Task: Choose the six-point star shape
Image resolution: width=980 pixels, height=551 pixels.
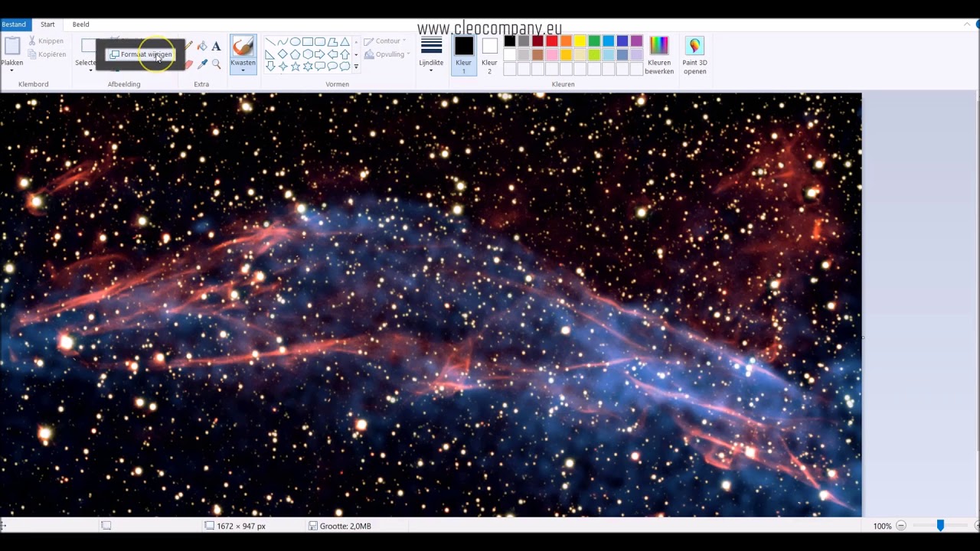Action: 308,67
